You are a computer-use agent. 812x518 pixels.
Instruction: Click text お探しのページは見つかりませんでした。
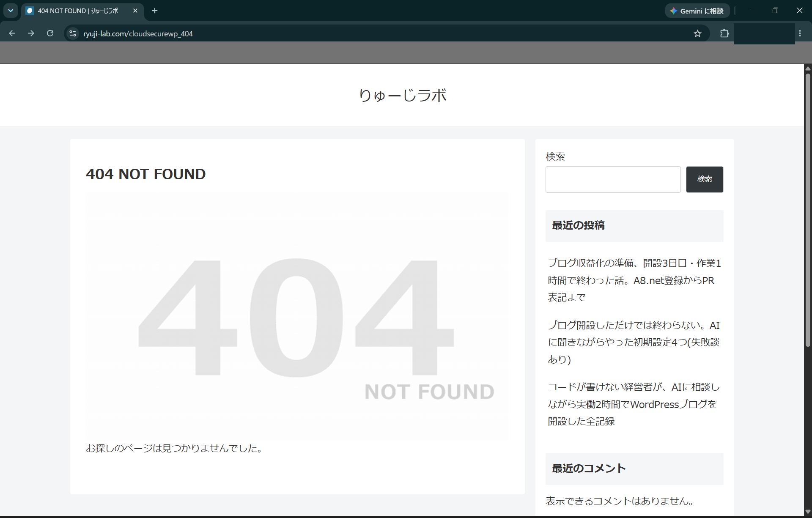pos(176,448)
